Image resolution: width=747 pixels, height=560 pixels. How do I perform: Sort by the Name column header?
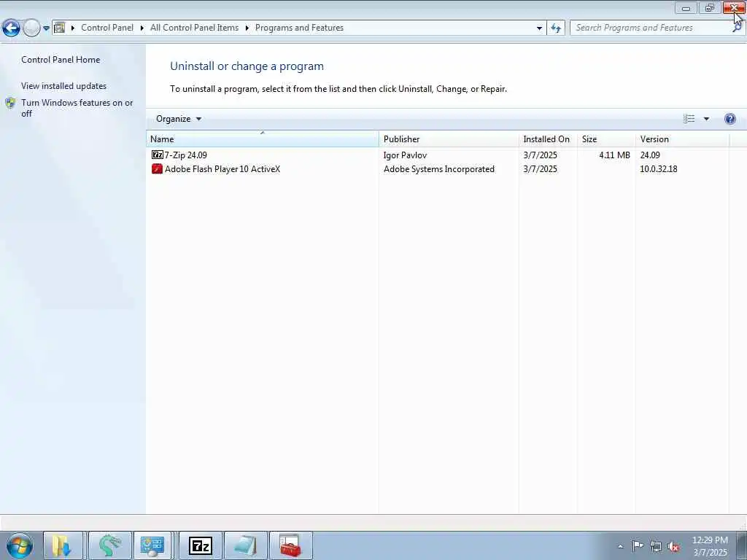pyautogui.click(x=263, y=139)
